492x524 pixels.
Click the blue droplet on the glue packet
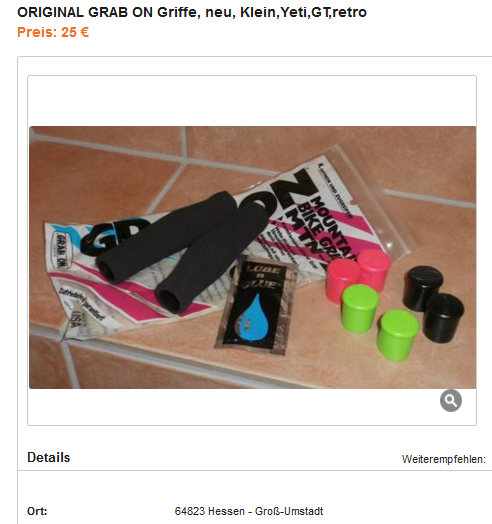254,317
